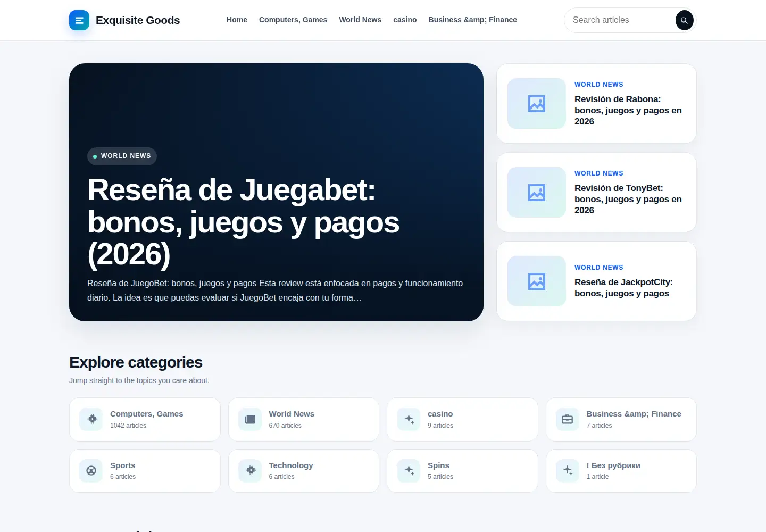
Task: Open Revisión de TonyBet article title
Action: [x=628, y=199]
